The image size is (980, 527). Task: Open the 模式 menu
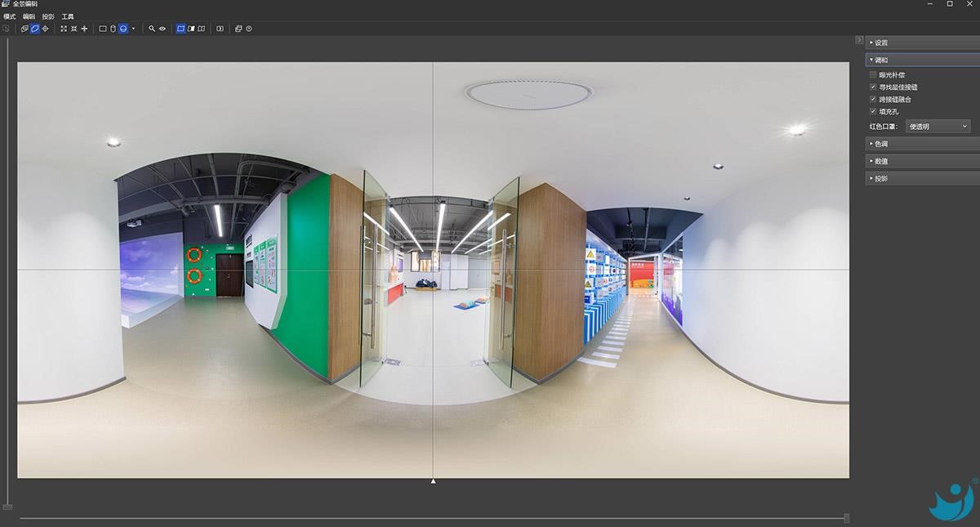(x=9, y=16)
